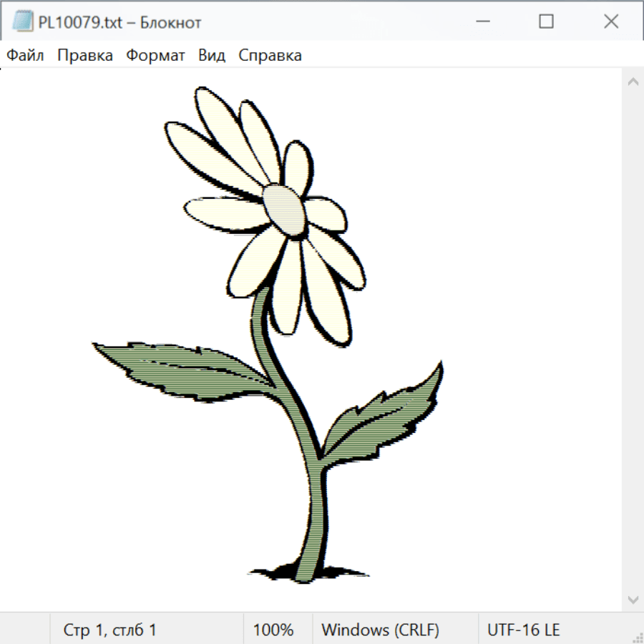Maximize the Блокнот window
This screenshot has height=644, width=644.
546,21
